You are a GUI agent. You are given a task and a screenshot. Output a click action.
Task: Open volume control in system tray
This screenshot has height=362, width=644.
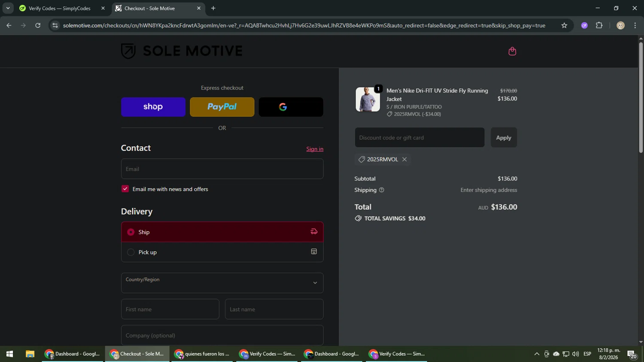tap(575, 354)
